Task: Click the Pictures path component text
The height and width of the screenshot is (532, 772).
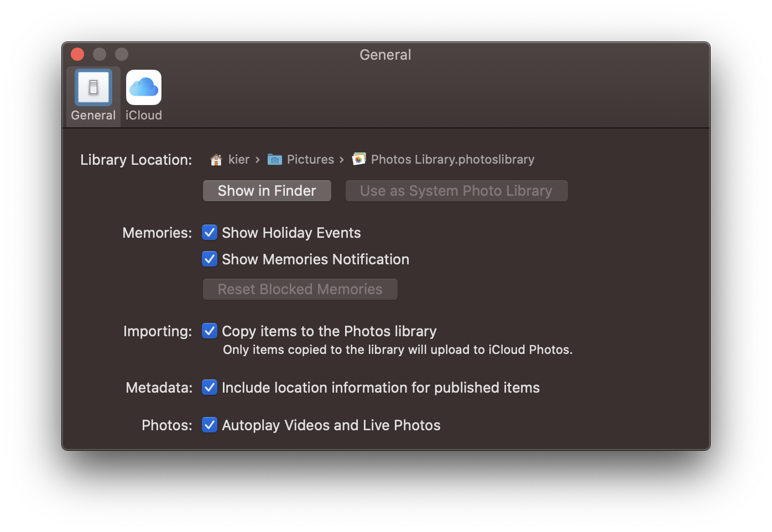Action: 311,159
